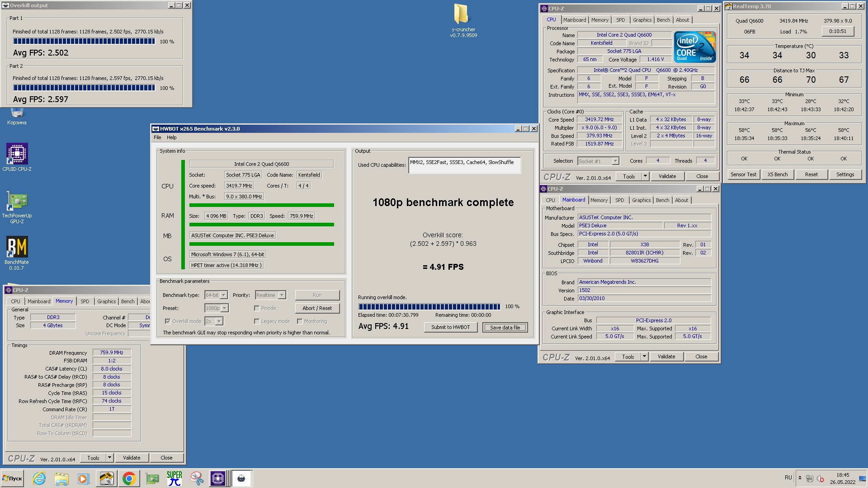
Task: Open About tab in CPU-Z Mainboard window
Action: [681, 200]
